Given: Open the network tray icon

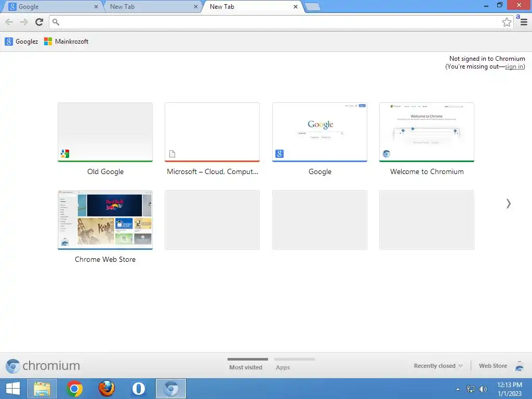Looking at the screenshot, I should pyautogui.click(x=471, y=389).
